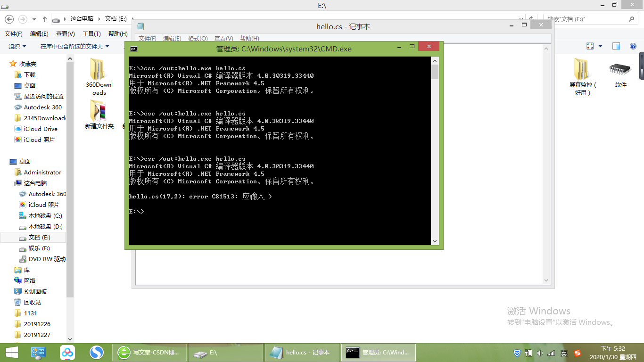Select the 屏幕监控（好用）folder
Viewport: 644px width, 362px height.
pyautogui.click(x=583, y=76)
